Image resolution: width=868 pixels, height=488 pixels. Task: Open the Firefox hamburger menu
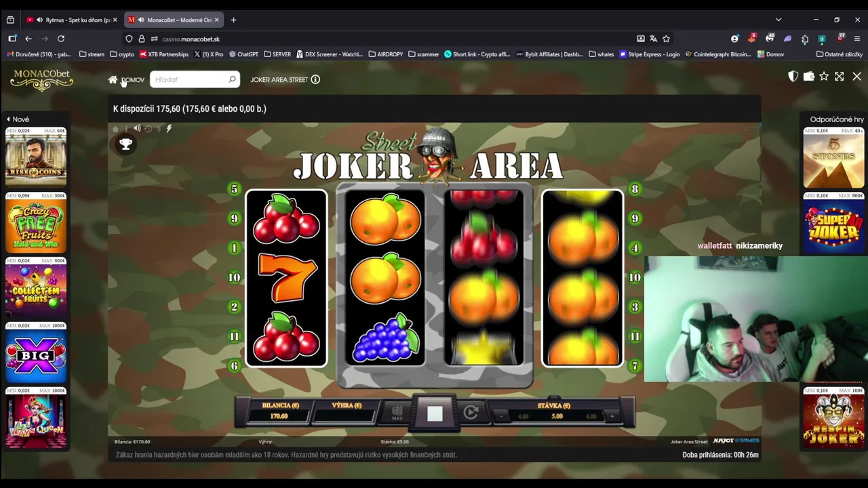(x=857, y=39)
